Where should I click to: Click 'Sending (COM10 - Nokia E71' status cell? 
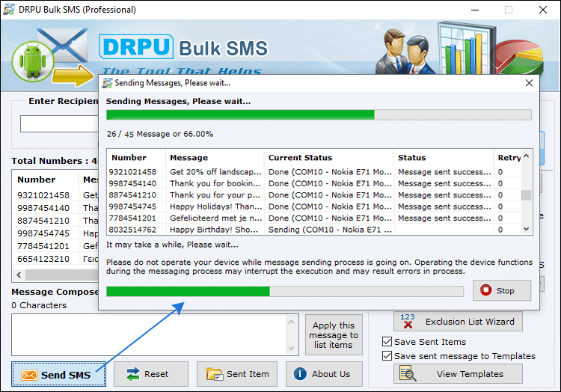coord(330,229)
